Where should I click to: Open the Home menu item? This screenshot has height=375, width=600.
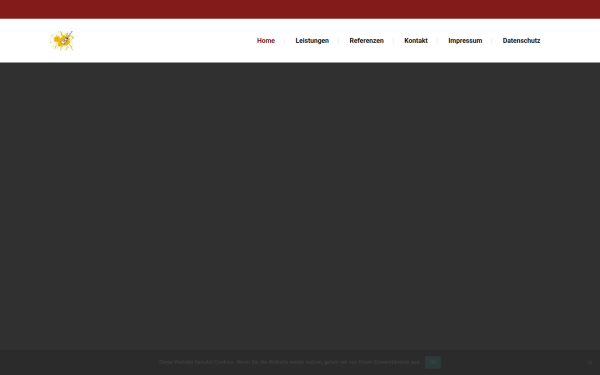pyautogui.click(x=266, y=41)
